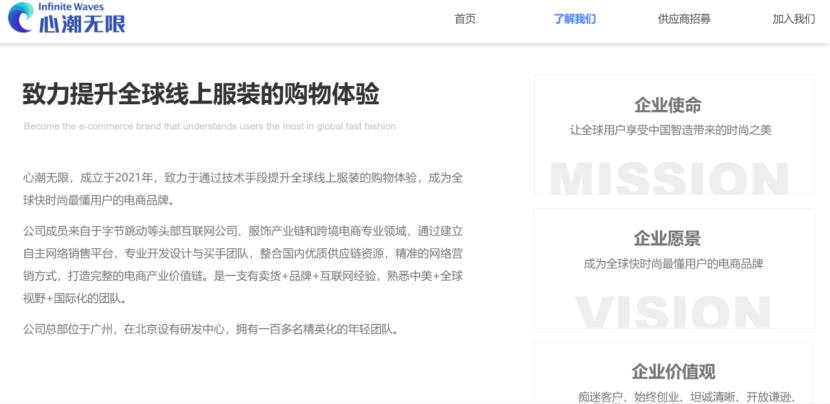The image size is (830, 404).
Task: Go to the 首页 navigation item
Action: pos(465,19)
